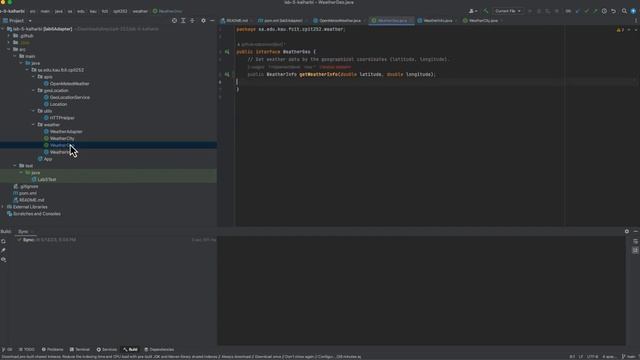
Task: Hide the Project tool window
Action: [212, 20]
